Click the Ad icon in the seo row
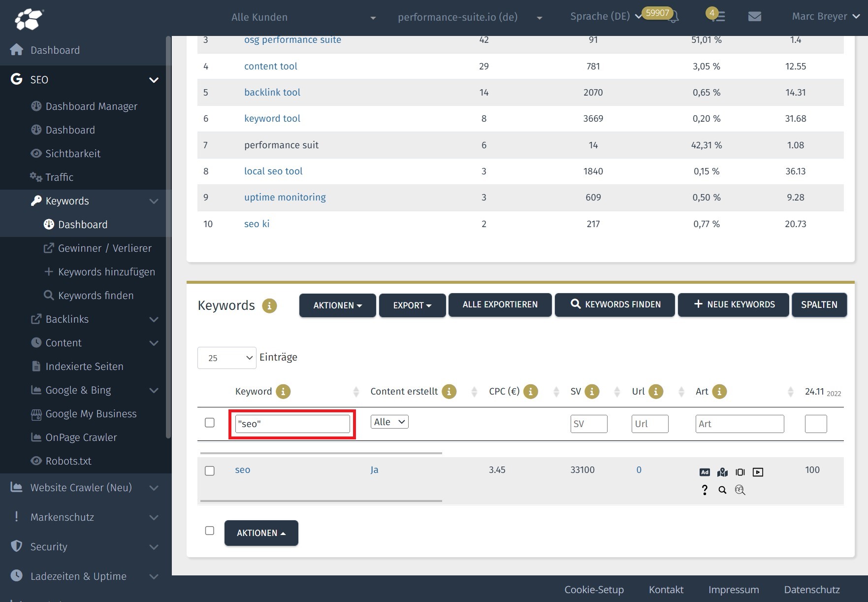868x602 pixels. (x=705, y=472)
